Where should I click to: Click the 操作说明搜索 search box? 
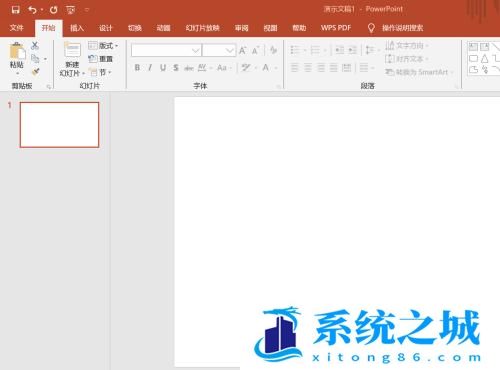402,28
